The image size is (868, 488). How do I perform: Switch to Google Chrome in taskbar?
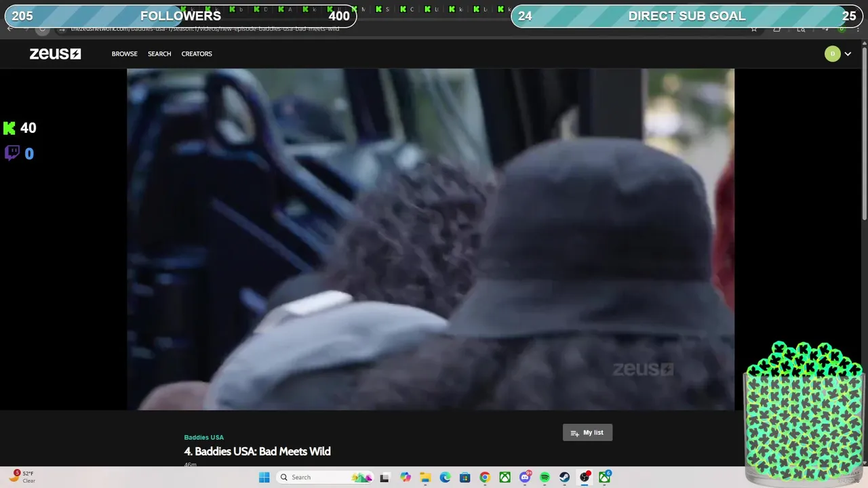click(485, 477)
